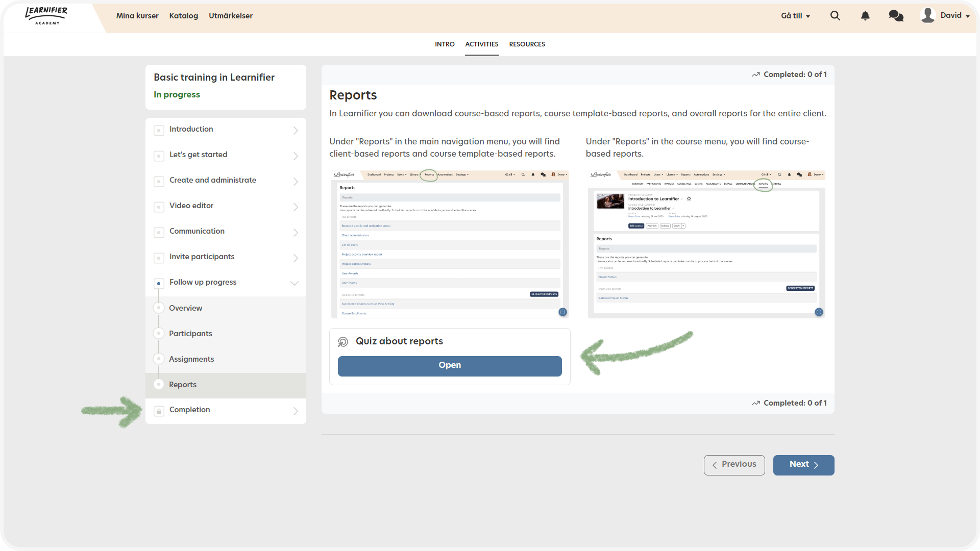
Task: Open the Introduction section label
Action: click(x=191, y=129)
